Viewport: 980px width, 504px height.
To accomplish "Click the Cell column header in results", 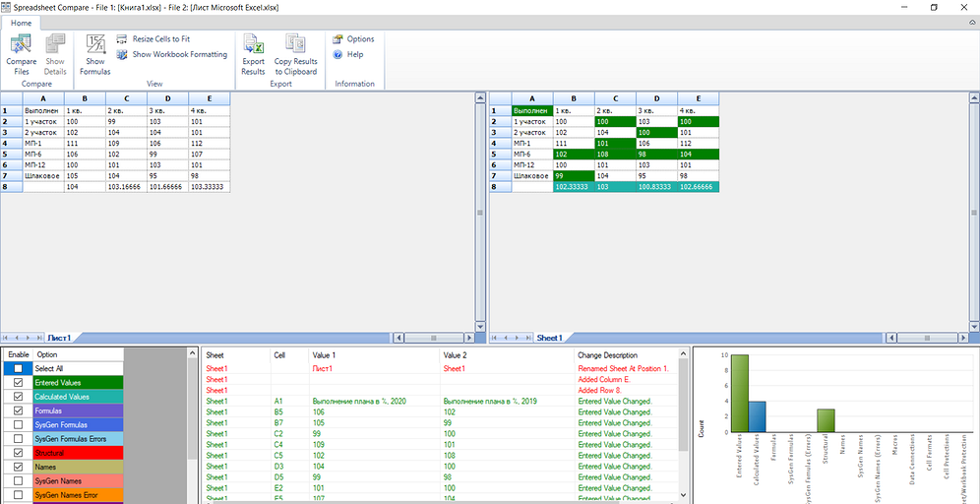I will point(280,354).
